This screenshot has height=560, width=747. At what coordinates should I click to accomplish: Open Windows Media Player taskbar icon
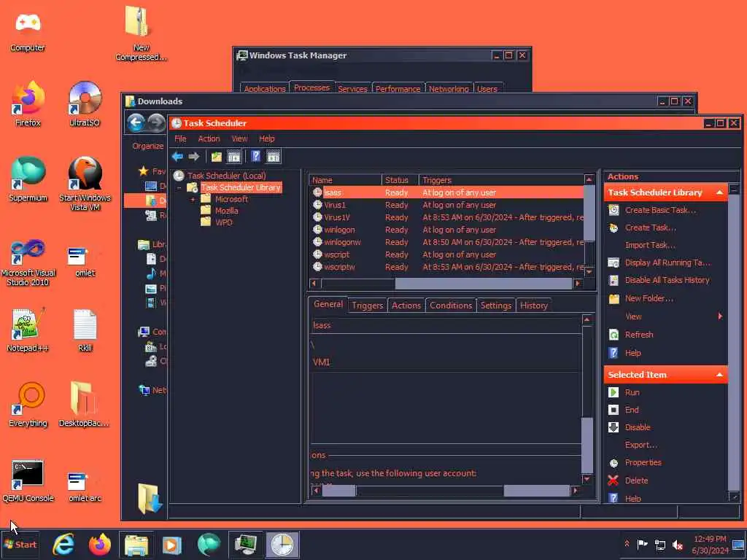click(172, 545)
